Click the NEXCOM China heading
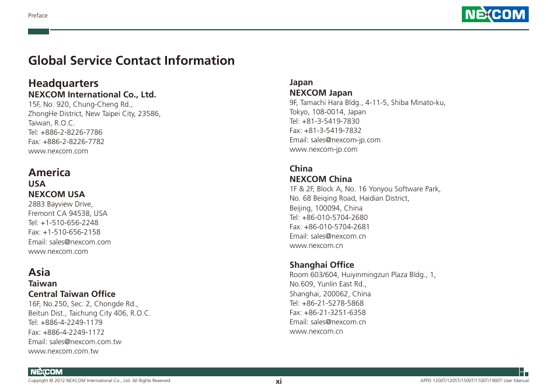This screenshot has height=392, width=557. pyautogui.click(x=321, y=179)
